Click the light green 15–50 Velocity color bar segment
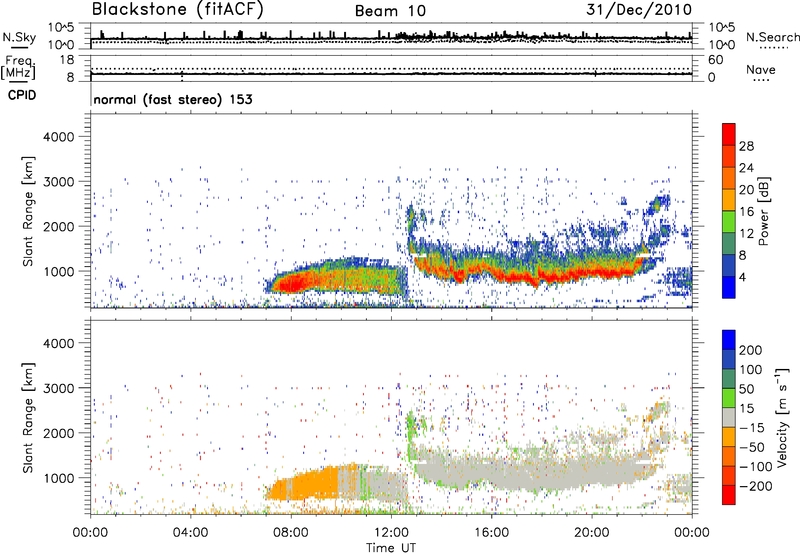This screenshot has width=800, height=554. [729, 398]
